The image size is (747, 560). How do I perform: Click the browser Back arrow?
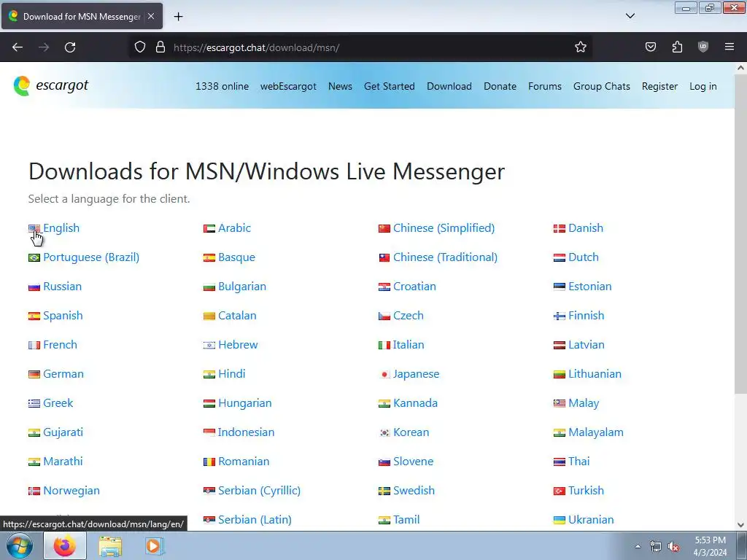coord(18,47)
